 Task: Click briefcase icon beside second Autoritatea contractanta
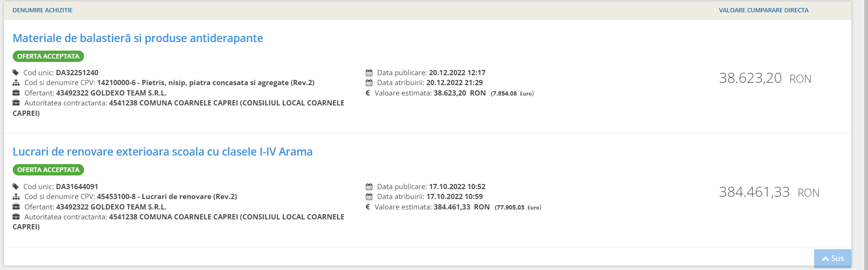[16, 217]
